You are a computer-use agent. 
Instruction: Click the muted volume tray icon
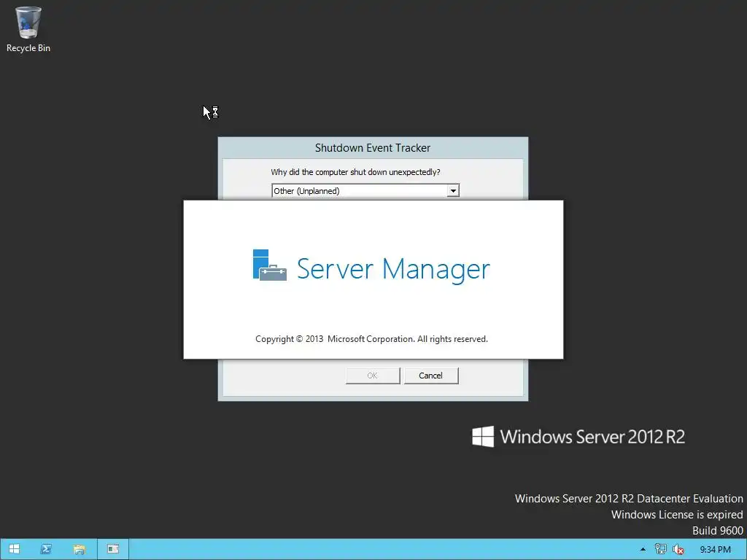[678, 550]
